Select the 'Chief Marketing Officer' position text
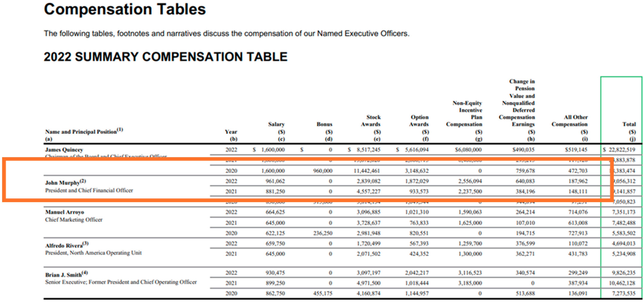Screen dimensions: 644x302 coord(74,220)
